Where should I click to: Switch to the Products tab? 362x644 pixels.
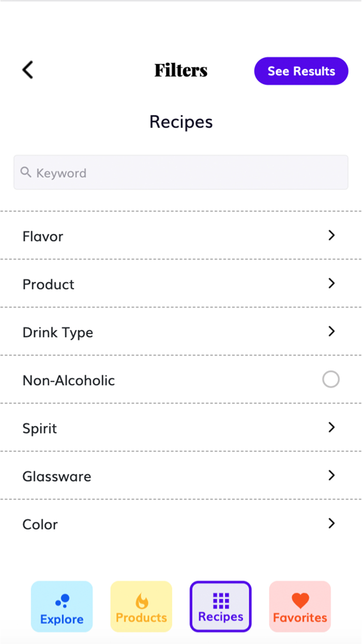click(x=141, y=606)
